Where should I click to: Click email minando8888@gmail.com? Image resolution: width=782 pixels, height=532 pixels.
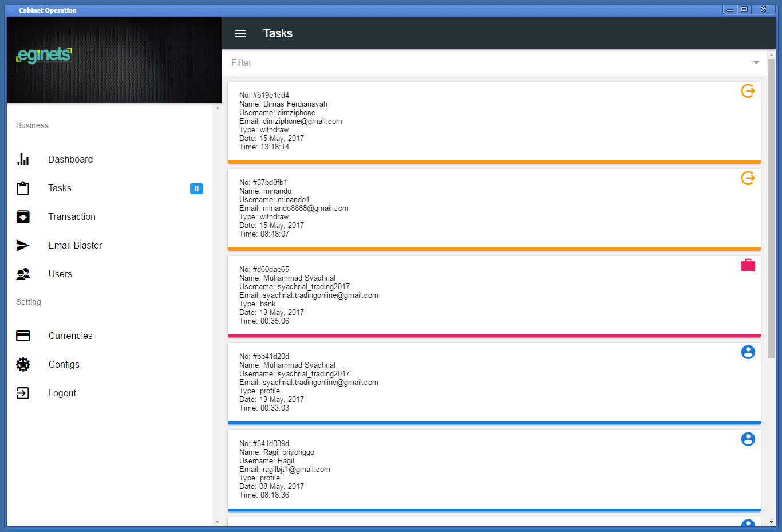point(306,208)
